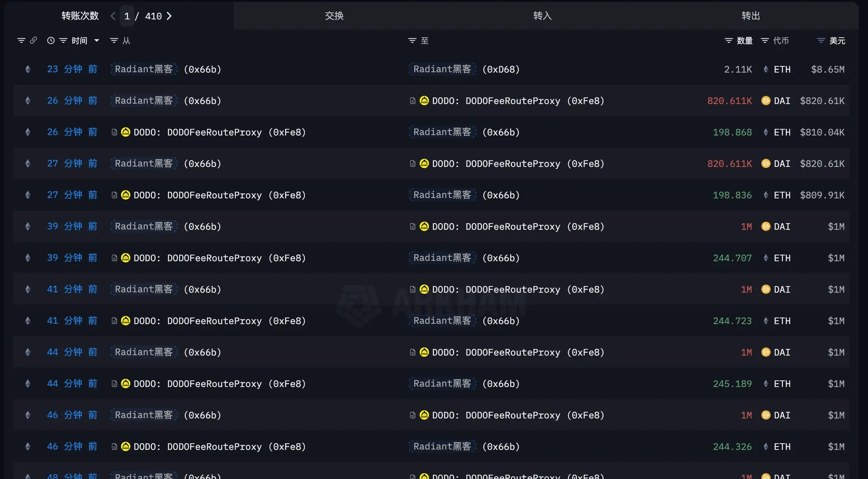Edit the page number field showing 1

tap(127, 16)
